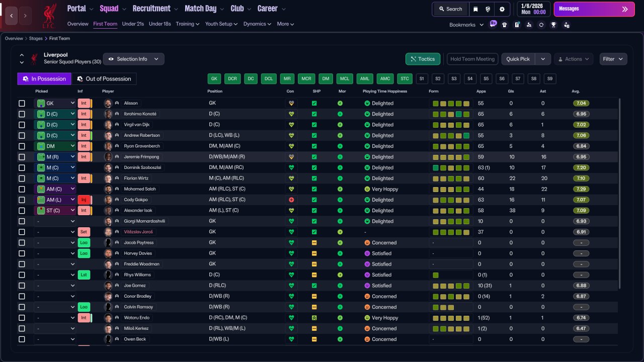This screenshot has height=362, width=644.
Task: Click Alisson's form colour squares
Action: tap(451, 103)
